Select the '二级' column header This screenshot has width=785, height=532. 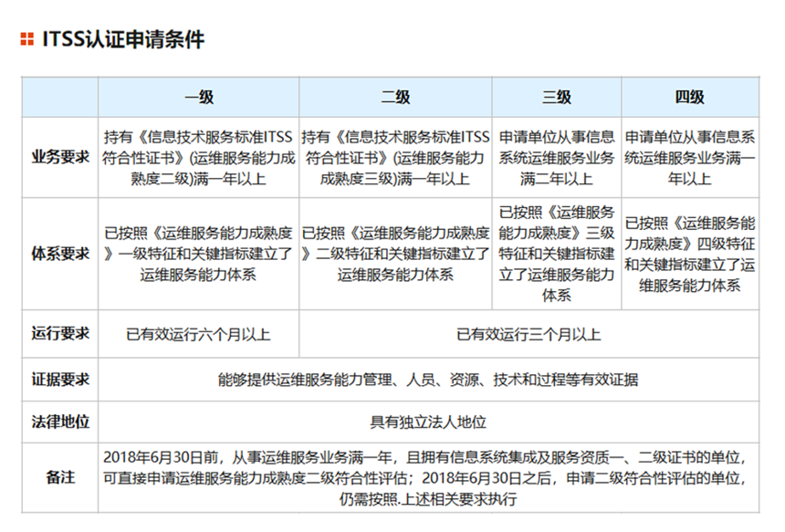[395, 97]
